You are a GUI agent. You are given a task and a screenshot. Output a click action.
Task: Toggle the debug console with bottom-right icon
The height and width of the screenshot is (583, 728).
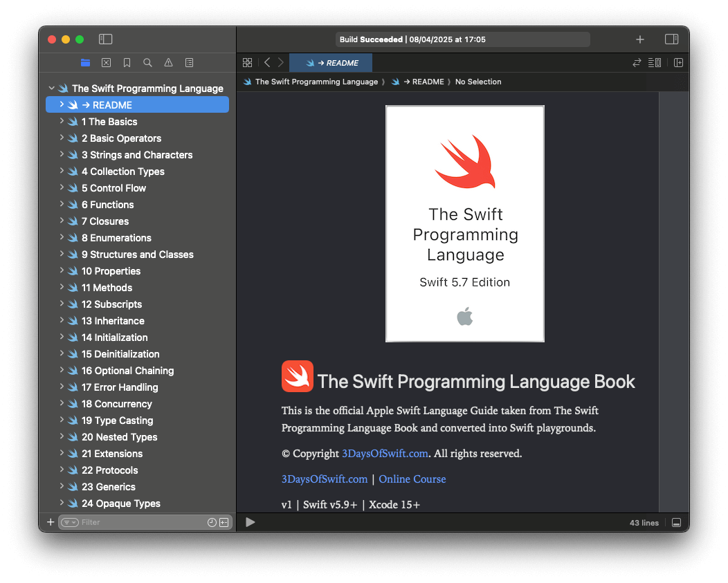[676, 522]
